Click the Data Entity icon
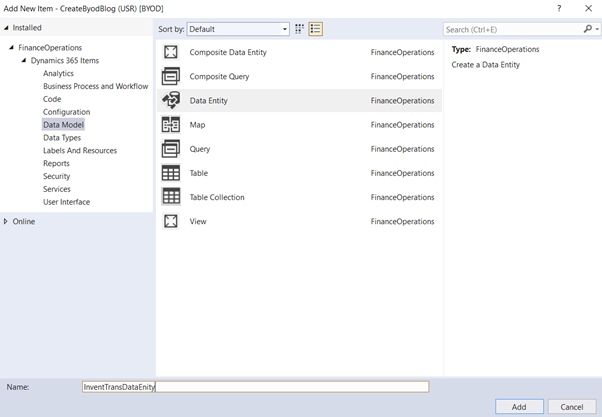The image size is (602, 417). (x=171, y=100)
